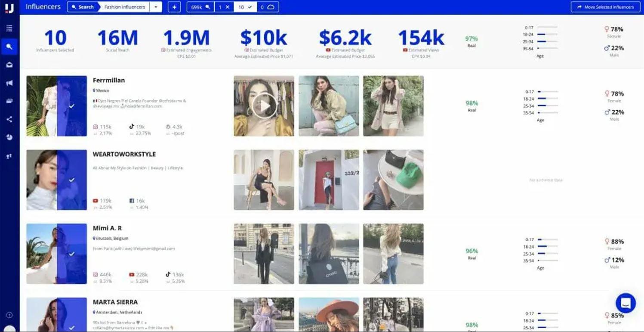Click the 1.9M estimated engagements figure
This screenshot has width=644, height=332.
186,38
